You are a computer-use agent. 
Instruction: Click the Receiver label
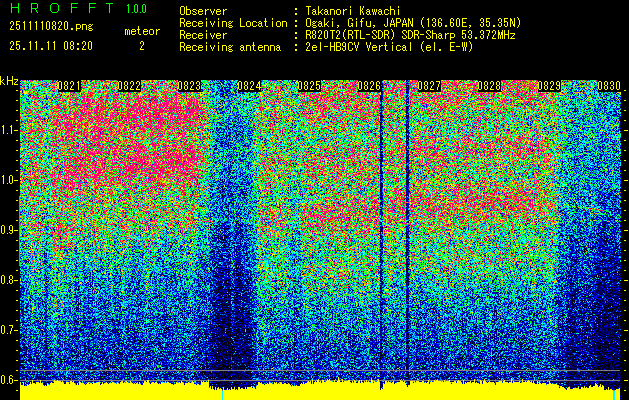pos(203,35)
